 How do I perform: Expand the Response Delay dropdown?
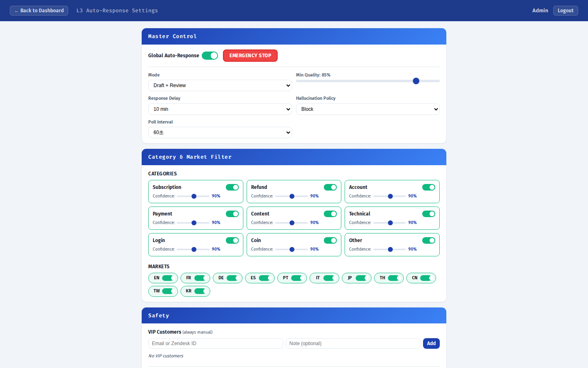pyautogui.click(x=220, y=109)
